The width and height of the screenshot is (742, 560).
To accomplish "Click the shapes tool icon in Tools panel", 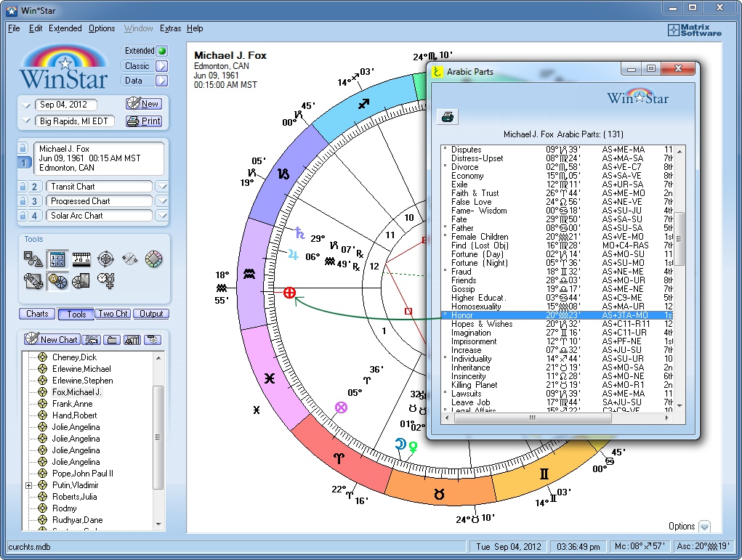I will click(x=33, y=259).
